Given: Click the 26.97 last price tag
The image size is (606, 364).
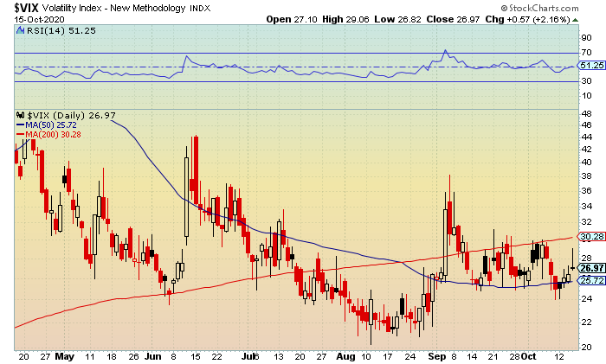Looking at the screenshot, I should pos(592,268).
